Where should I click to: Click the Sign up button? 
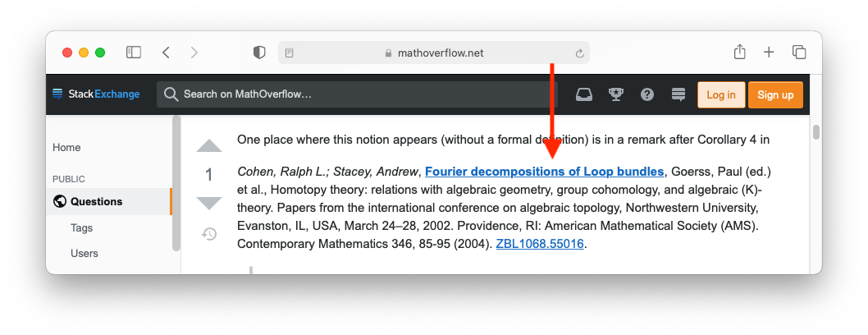(775, 94)
